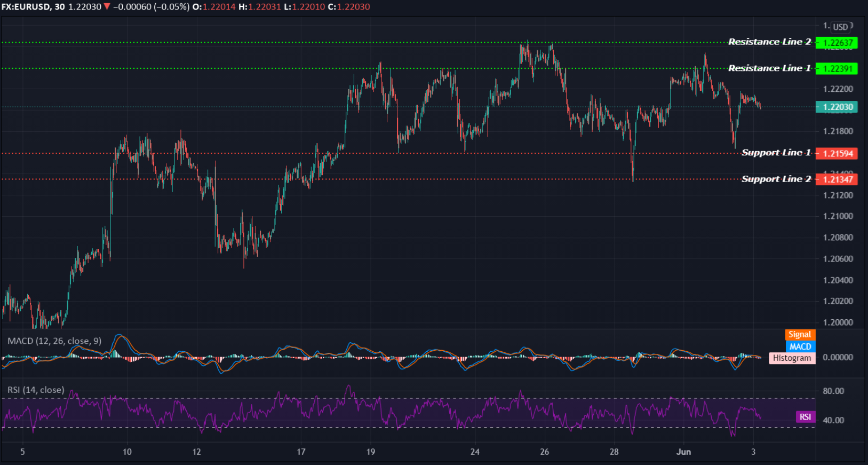Click the current price tag 1.22030

point(837,107)
